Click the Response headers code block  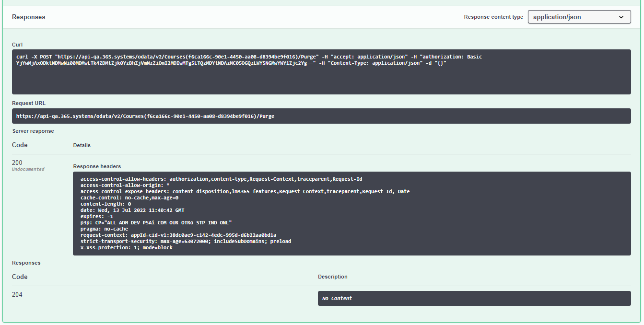(351, 213)
